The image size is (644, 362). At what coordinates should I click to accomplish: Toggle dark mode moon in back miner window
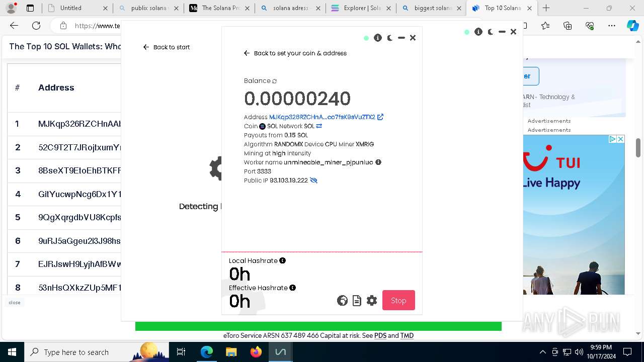click(x=491, y=32)
